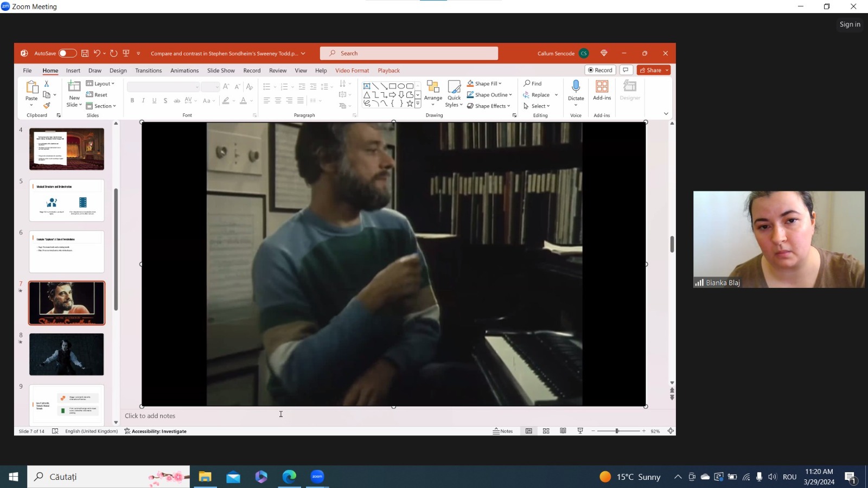Click Increase Font Size icon

coord(226,86)
